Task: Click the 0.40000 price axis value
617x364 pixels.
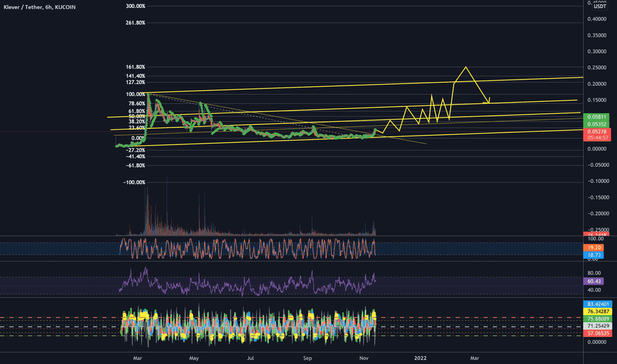Action: click(x=596, y=19)
